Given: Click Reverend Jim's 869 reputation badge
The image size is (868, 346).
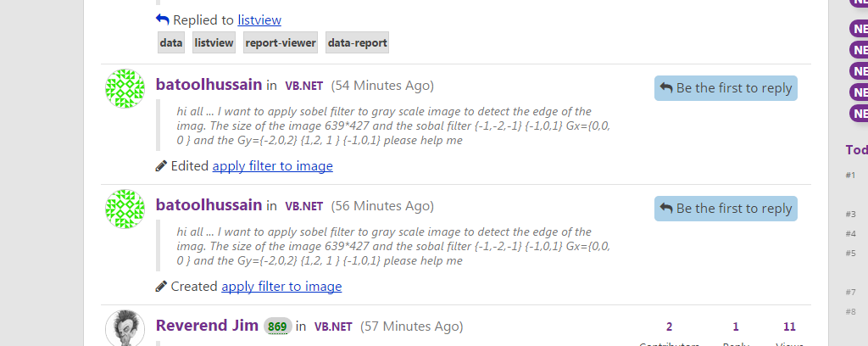Looking at the screenshot, I should click(x=277, y=326).
